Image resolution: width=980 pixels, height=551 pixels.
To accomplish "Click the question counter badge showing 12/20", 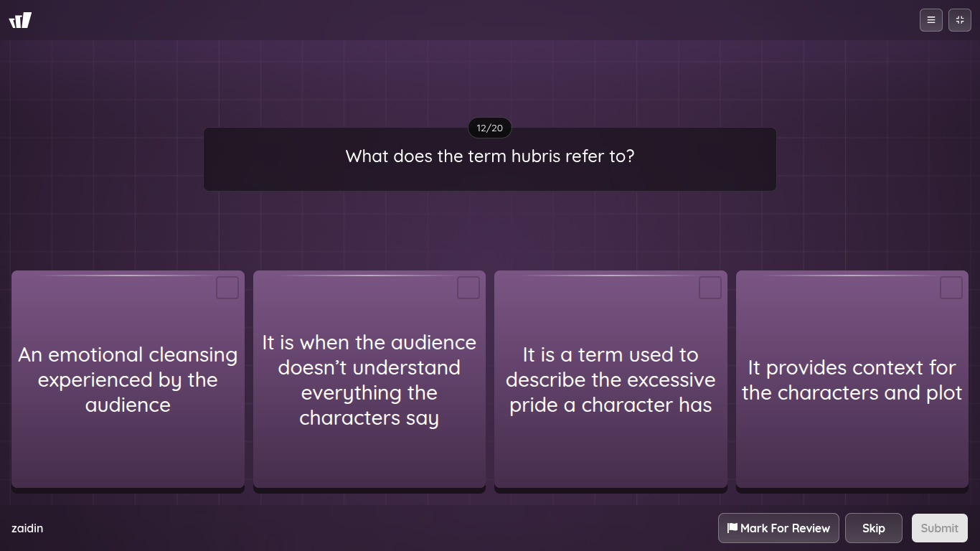I will 489,128.
